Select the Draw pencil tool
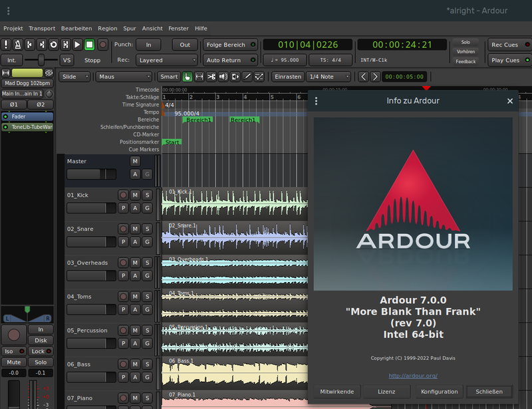 (x=247, y=76)
